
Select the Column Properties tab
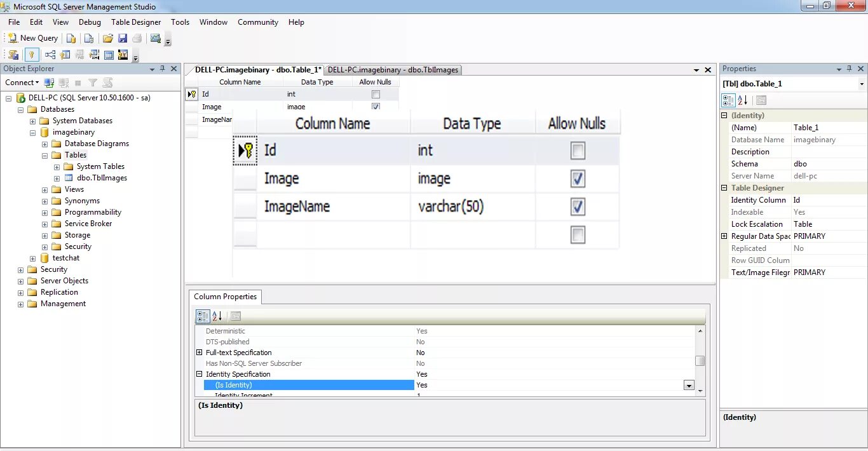pos(225,297)
